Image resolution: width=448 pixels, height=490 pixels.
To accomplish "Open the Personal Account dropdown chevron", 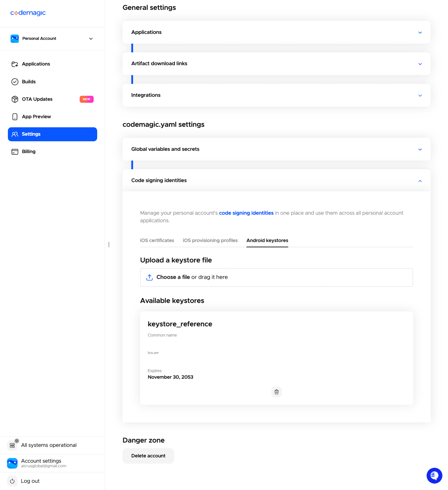I will 91,39.
